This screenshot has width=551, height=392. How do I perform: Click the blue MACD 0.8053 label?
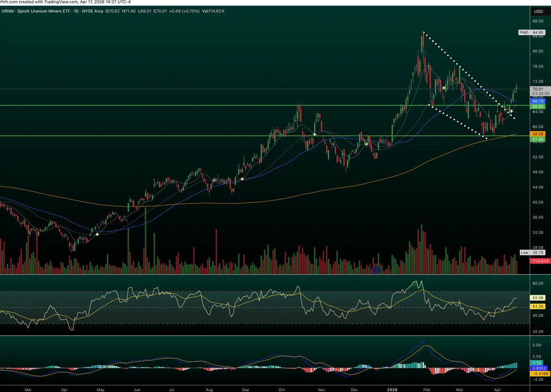(x=538, y=368)
